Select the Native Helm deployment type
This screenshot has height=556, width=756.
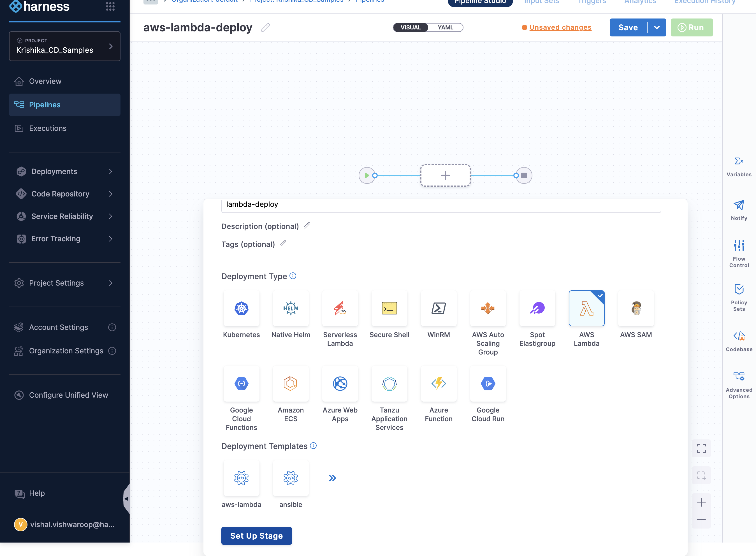291,308
